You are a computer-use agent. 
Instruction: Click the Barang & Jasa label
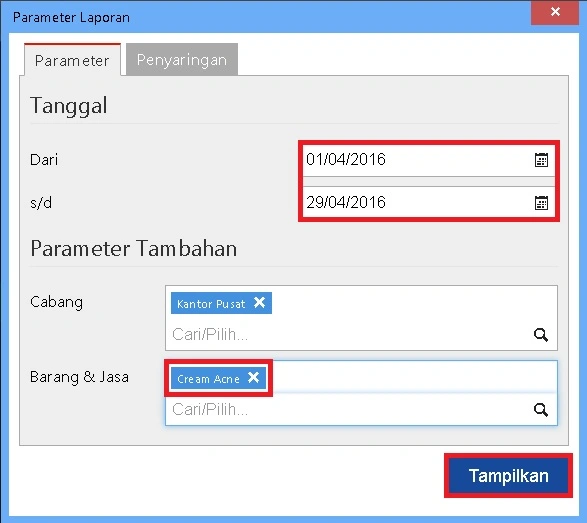click(79, 377)
